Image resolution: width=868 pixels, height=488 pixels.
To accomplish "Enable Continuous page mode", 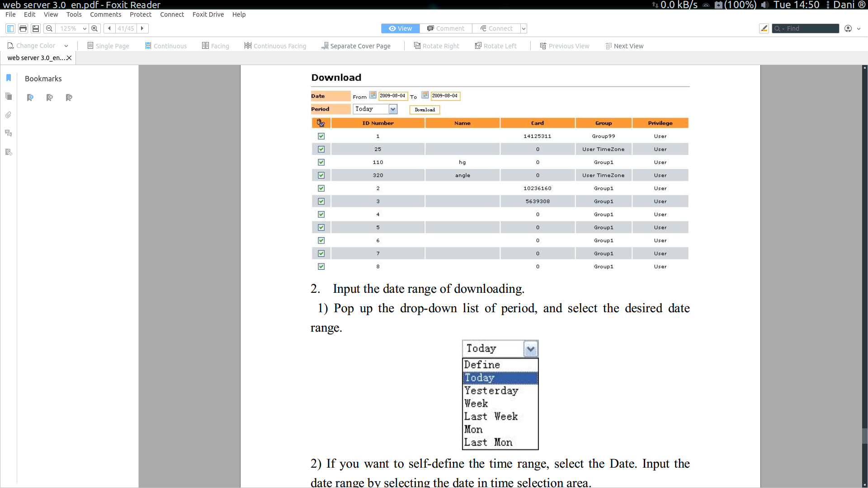I will tap(165, 46).
